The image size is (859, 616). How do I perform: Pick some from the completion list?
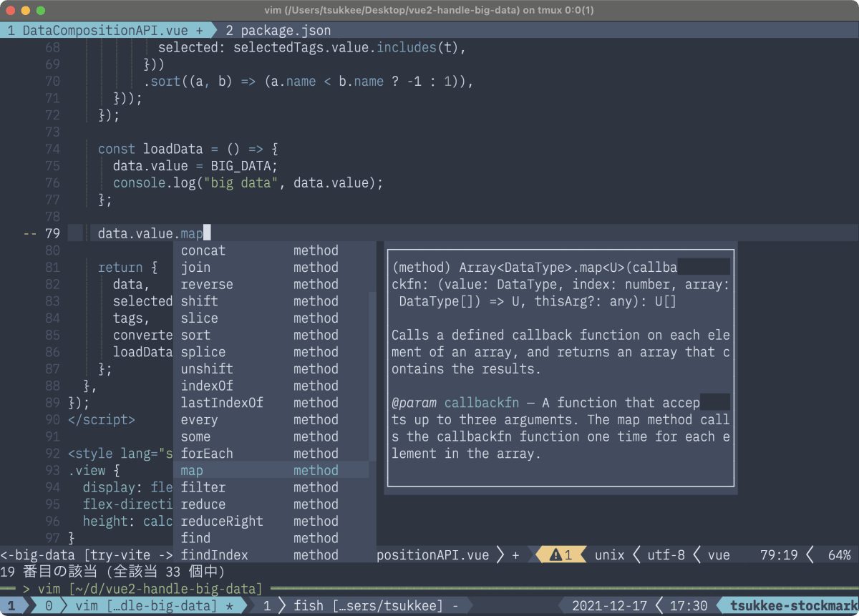(x=271, y=436)
